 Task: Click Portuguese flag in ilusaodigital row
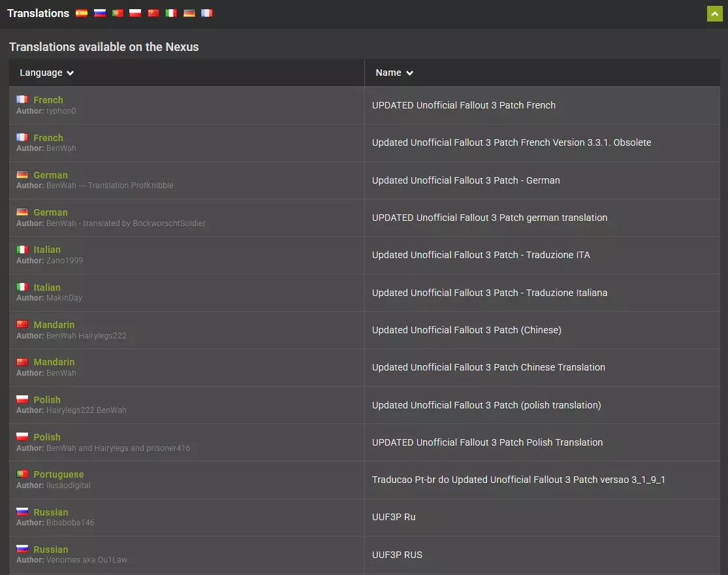[x=22, y=474]
